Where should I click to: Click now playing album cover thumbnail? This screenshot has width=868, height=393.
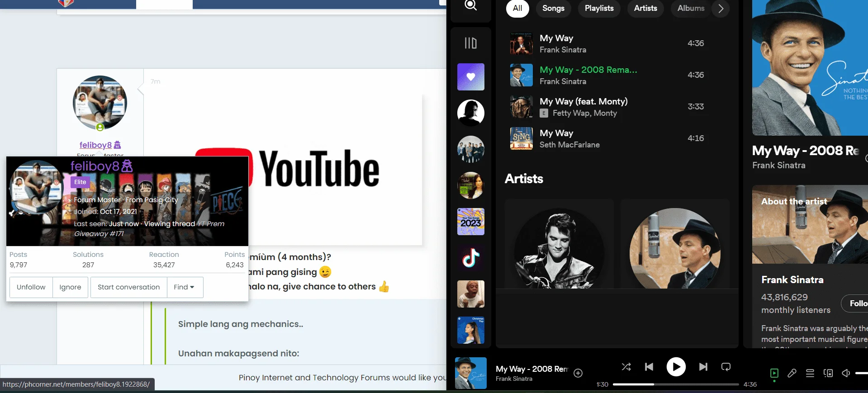click(471, 373)
